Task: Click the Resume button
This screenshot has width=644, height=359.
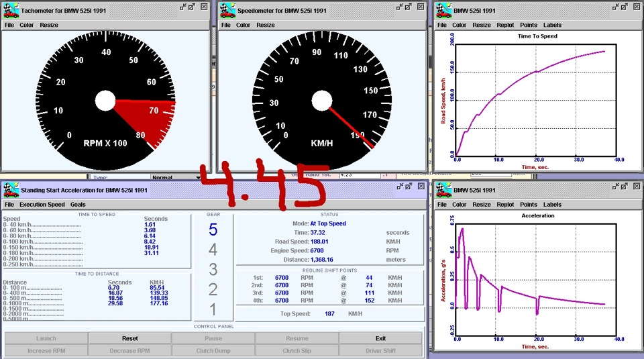Action: point(297,338)
